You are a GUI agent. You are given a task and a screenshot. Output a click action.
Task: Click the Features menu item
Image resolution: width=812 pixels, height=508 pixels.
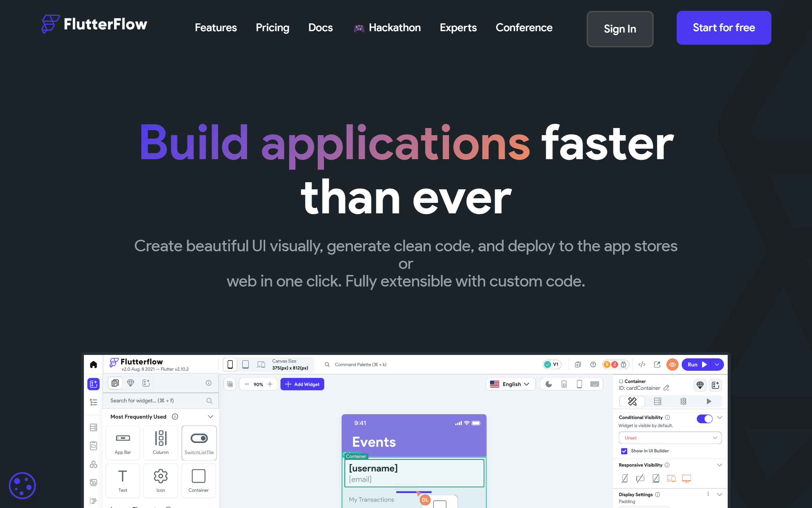pos(216,27)
